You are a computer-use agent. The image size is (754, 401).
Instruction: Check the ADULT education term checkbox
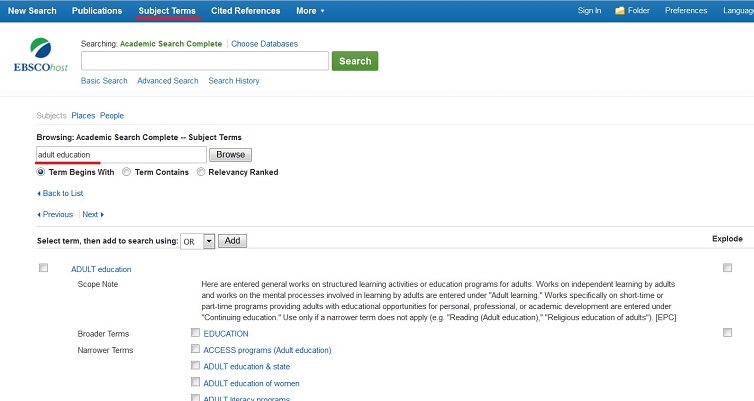point(43,268)
